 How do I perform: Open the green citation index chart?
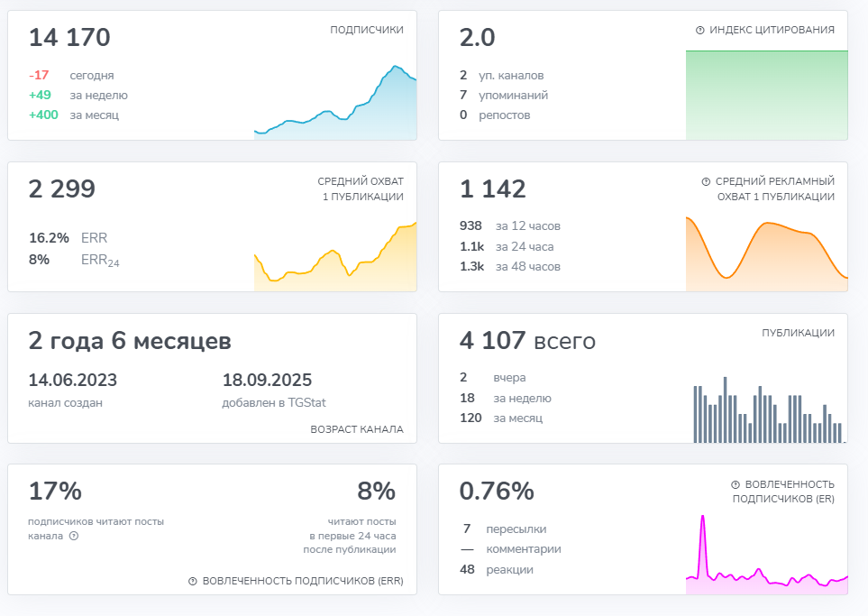pos(766,96)
